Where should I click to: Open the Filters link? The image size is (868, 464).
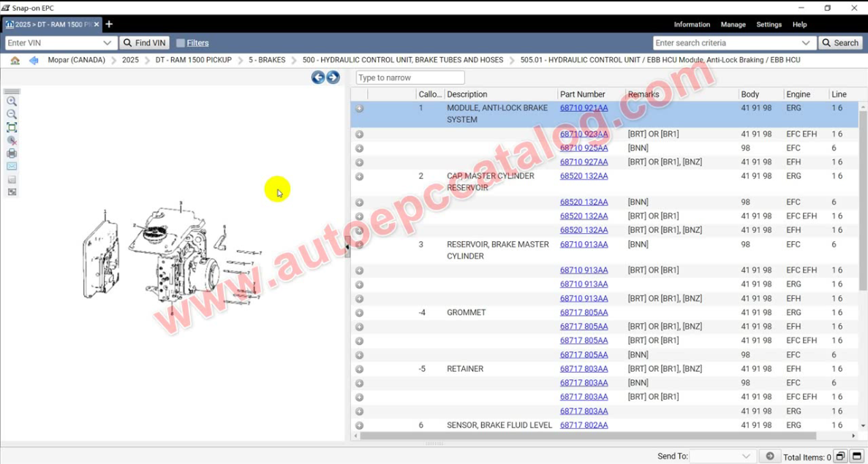pyautogui.click(x=197, y=43)
